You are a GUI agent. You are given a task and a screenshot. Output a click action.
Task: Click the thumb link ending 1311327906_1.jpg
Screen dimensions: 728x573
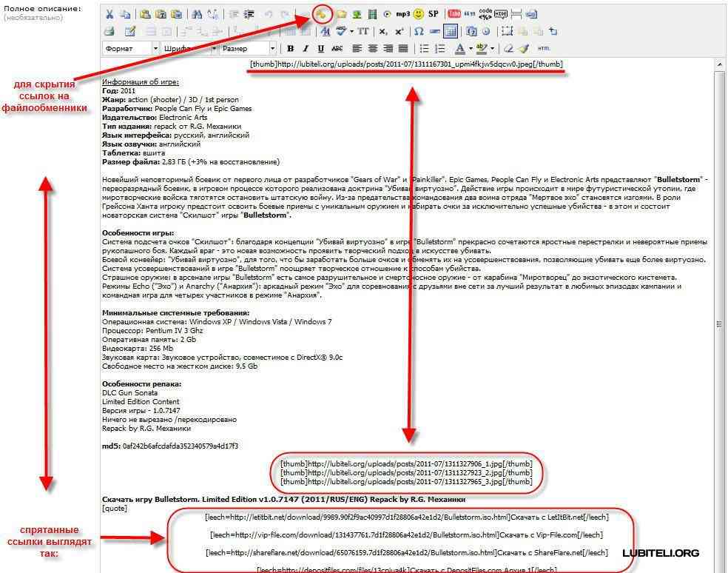[x=406, y=463]
